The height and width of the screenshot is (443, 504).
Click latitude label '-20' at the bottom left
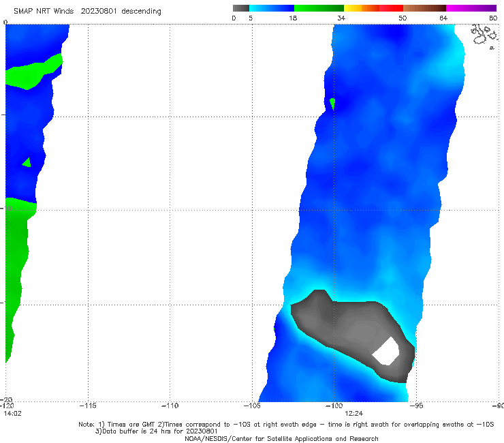[x=6, y=399]
